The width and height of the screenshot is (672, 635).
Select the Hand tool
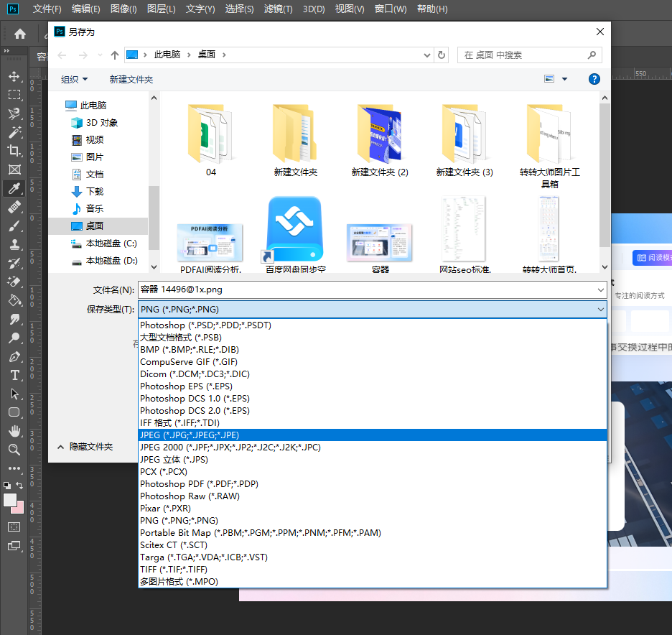tap(14, 431)
